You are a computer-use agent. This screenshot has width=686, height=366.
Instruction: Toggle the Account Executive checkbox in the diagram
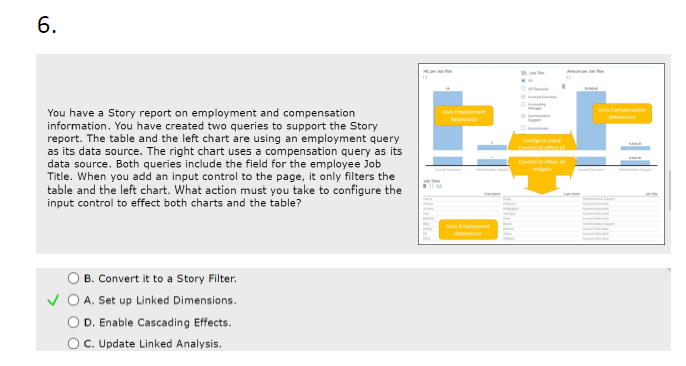523,97
